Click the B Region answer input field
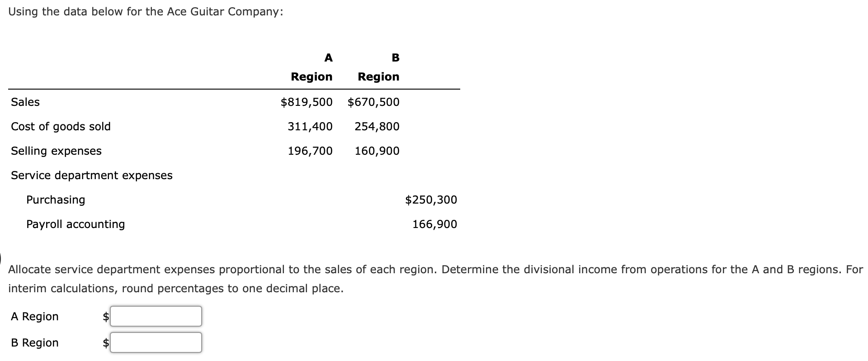Image resolution: width=868 pixels, height=361 pixels. tap(156, 342)
